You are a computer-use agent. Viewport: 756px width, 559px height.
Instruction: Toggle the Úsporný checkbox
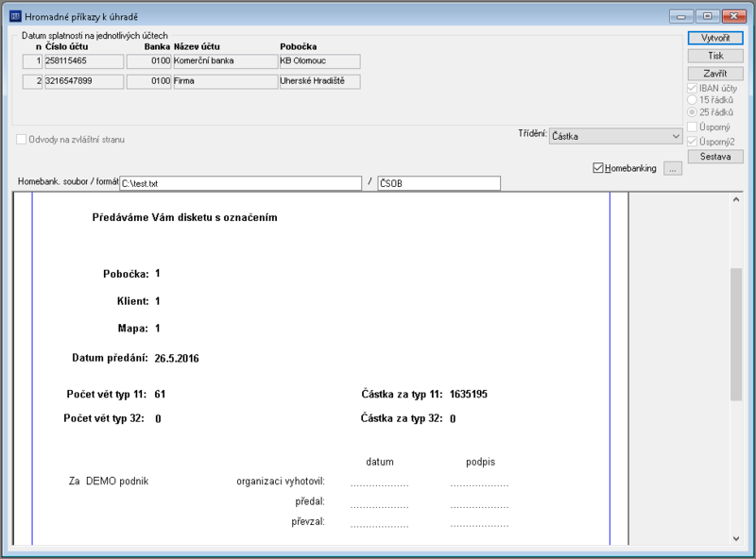(x=693, y=127)
